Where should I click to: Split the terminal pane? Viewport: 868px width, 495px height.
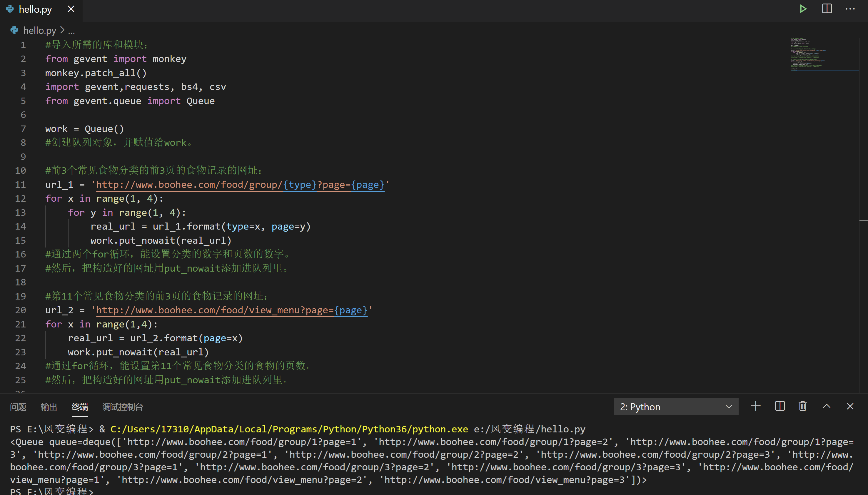pyautogui.click(x=779, y=406)
